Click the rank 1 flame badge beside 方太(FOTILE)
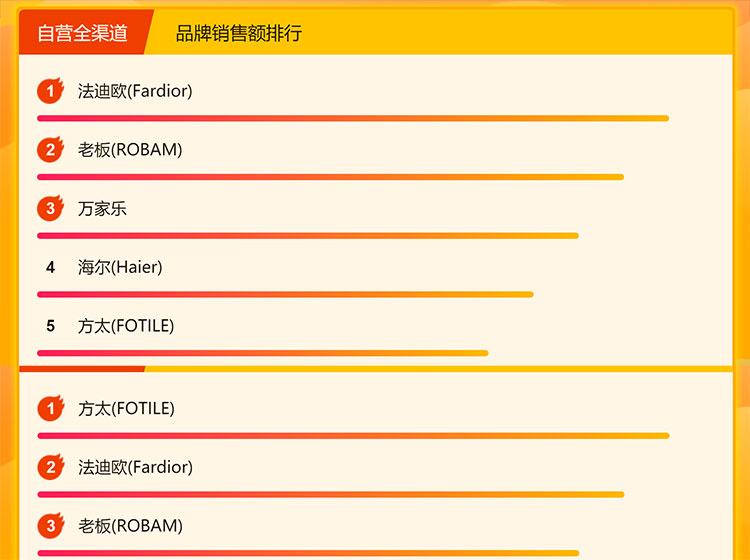This screenshot has height=560, width=750. click(x=50, y=408)
